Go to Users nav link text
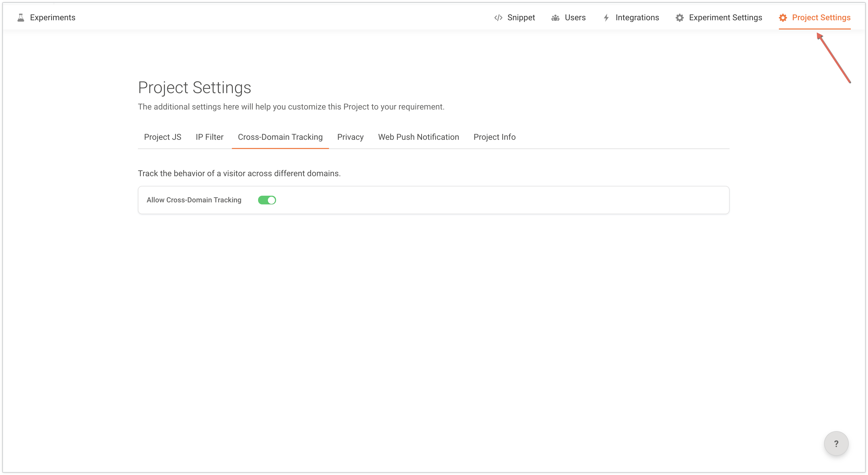The height and width of the screenshot is (475, 868). click(575, 17)
